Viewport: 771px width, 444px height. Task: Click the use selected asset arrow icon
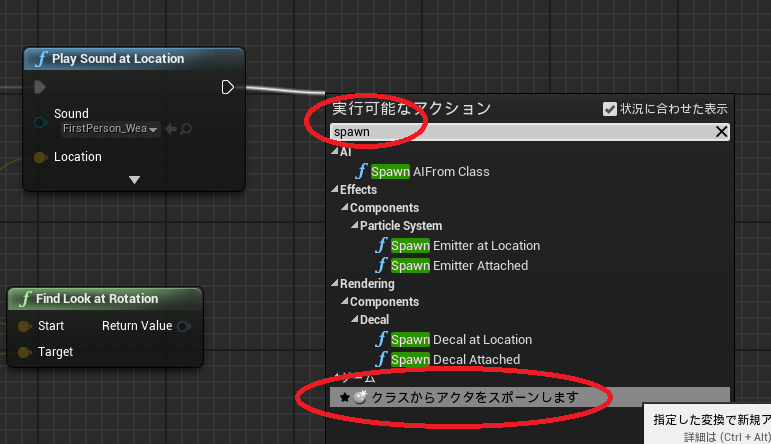point(171,129)
